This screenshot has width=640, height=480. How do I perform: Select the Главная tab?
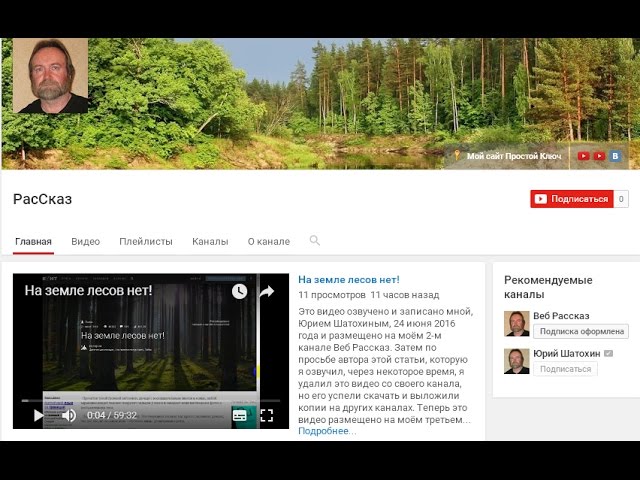(33, 242)
